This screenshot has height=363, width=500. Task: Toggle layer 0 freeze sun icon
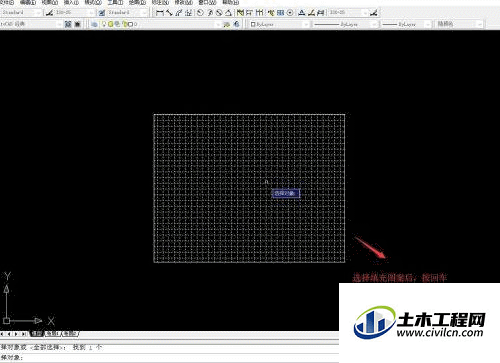(111, 24)
